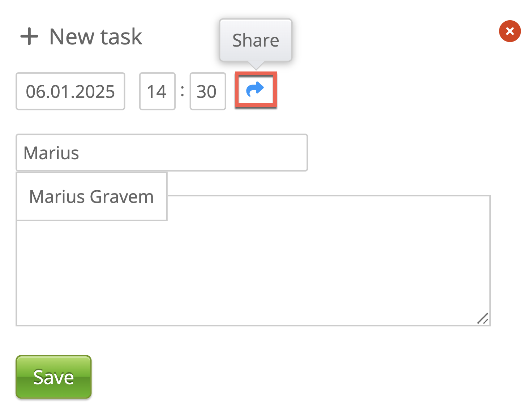Click inside the large task description area
The image size is (532, 413).
click(289, 267)
